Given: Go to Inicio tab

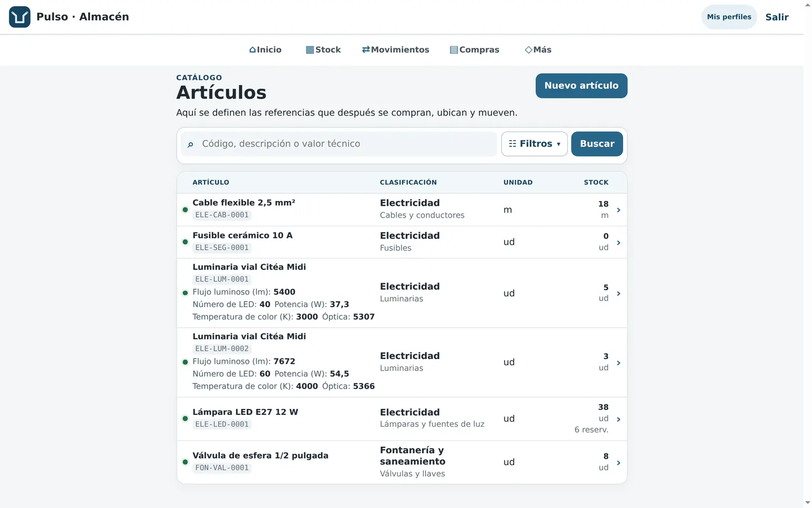Looking at the screenshot, I should pyautogui.click(x=265, y=50).
